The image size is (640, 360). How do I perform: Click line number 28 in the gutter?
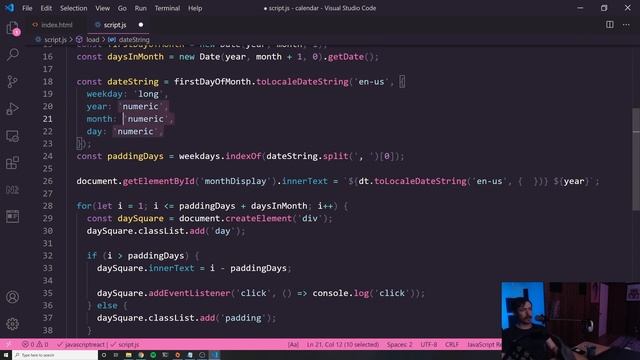[x=48, y=206]
